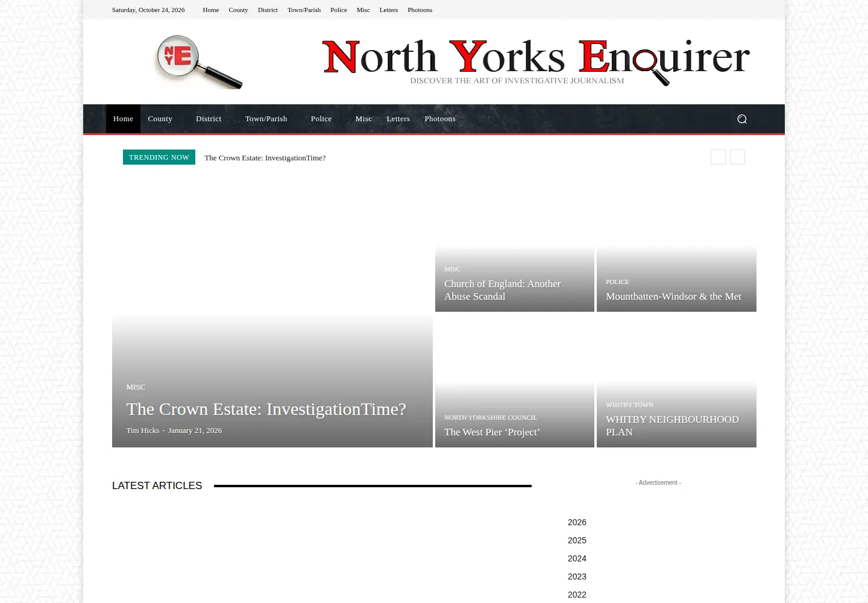Expand the 2023 archive year
868x603 pixels.
577,576
